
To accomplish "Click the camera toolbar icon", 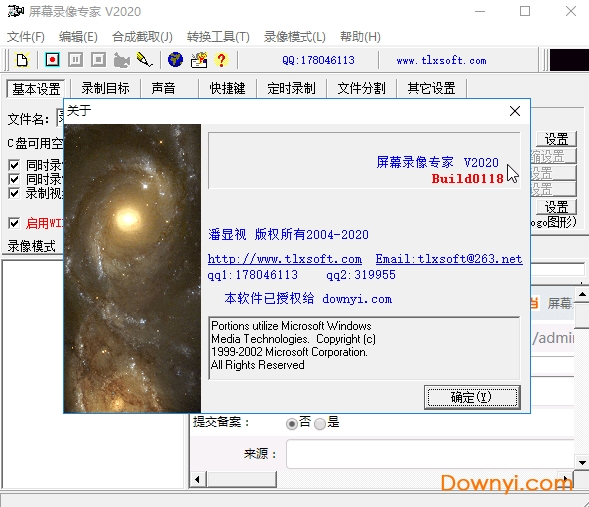I will (x=121, y=60).
